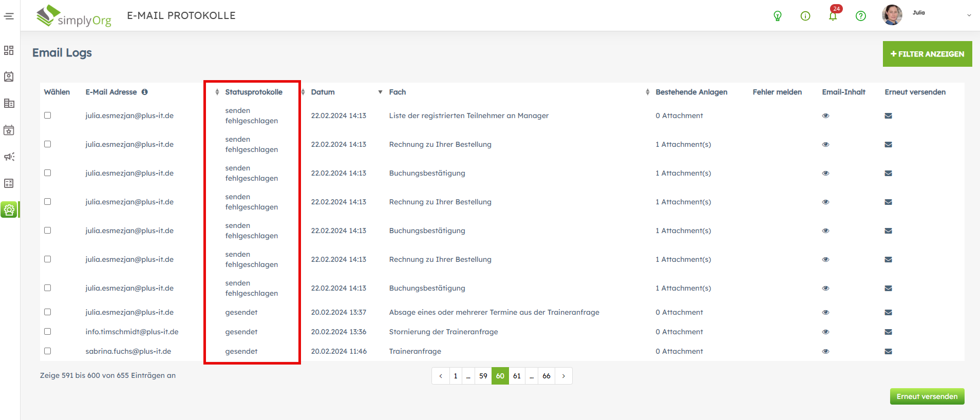Click the next page arrow in pagination
This screenshot has width=980, height=420.
(563, 376)
